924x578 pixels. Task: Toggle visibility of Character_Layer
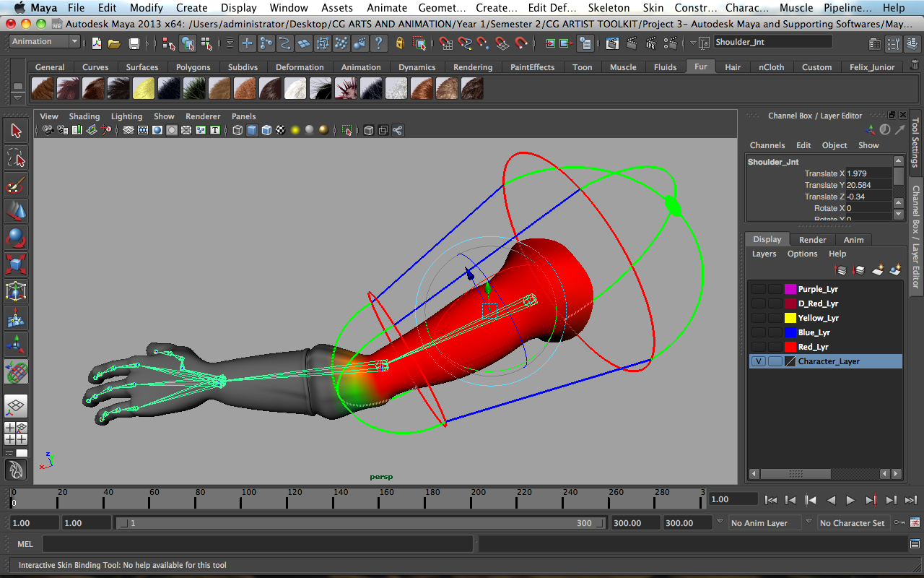(x=758, y=361)
